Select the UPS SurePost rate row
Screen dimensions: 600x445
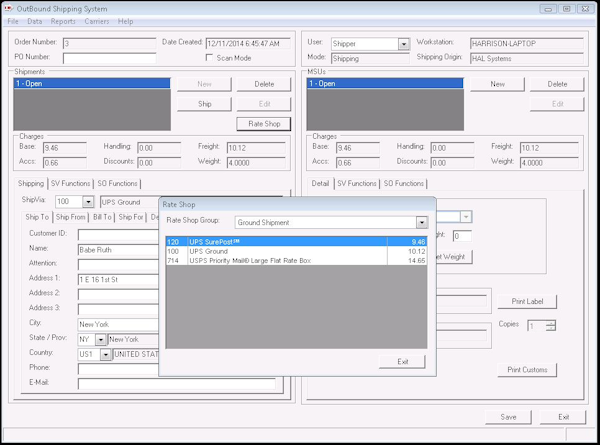point(296,242)
